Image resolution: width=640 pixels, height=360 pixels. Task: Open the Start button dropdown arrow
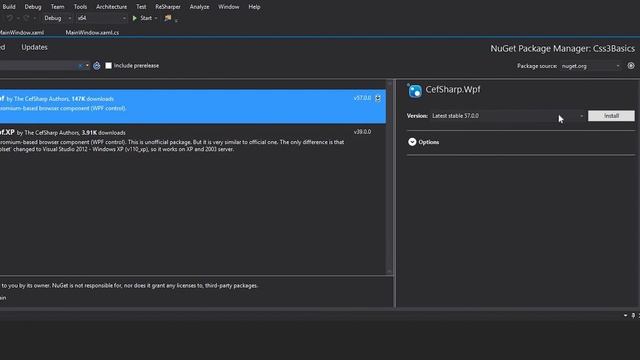coord(156,18)
